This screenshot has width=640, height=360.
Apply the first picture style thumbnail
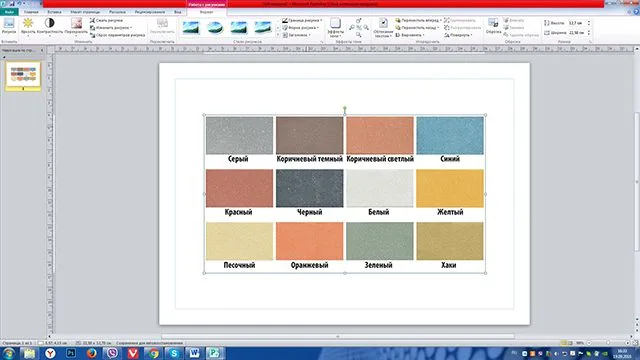191,28
